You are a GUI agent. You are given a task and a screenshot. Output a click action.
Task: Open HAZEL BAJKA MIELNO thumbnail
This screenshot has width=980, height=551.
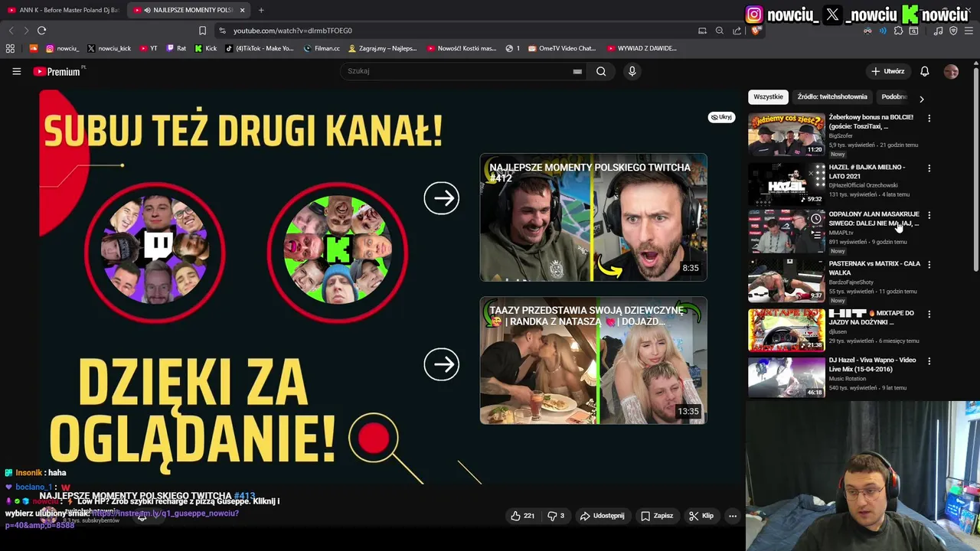pyautogui.click(x=786, y=184)
